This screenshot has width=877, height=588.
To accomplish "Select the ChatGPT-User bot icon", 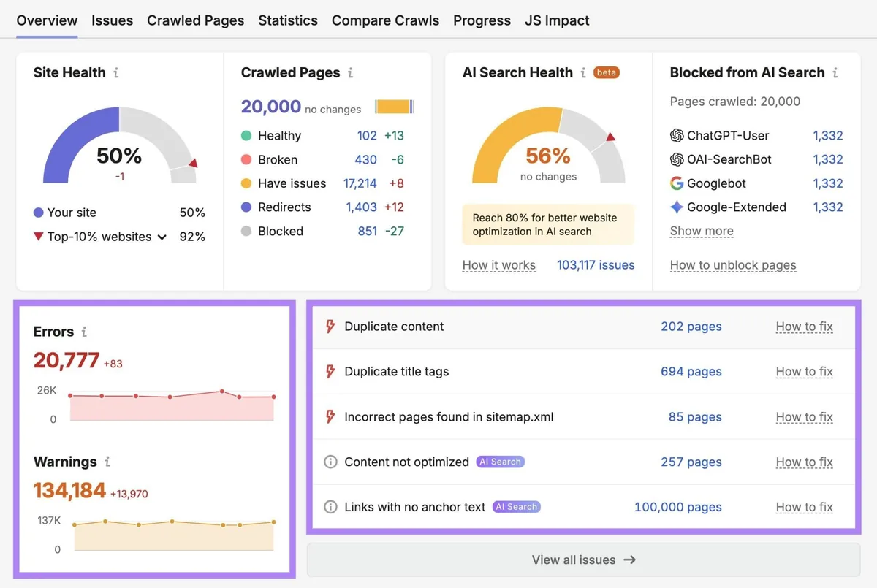I will click(677, 135).
